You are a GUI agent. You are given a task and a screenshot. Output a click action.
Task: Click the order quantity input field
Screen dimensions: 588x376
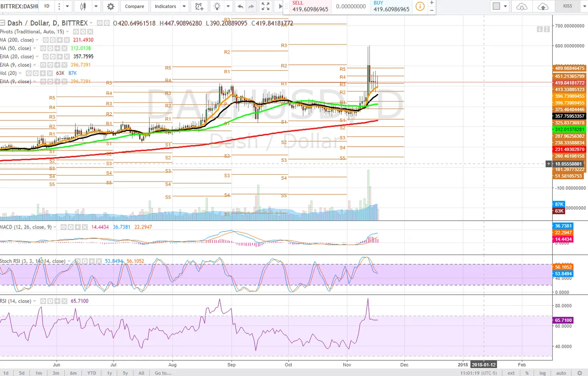click(x=351, y=6)
